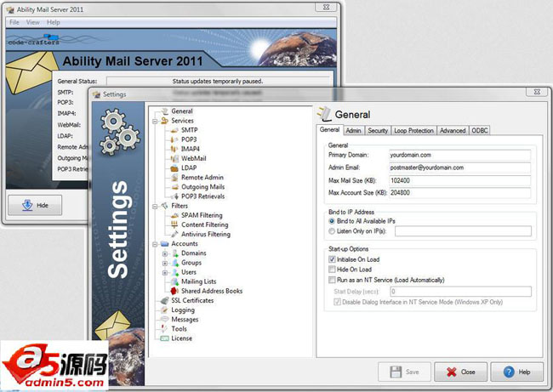Select the Groups icon
The width and height of the screenshot is (553, 392).
coord(175,263)
